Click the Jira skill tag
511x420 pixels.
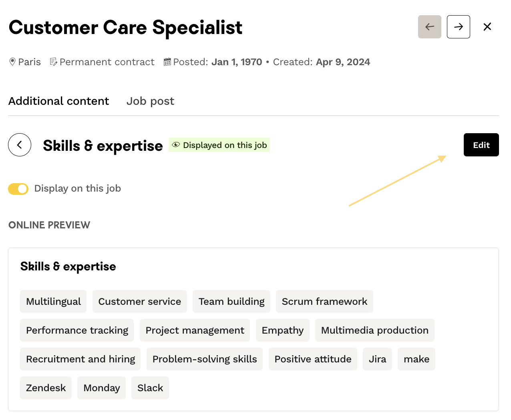(377, 359)
